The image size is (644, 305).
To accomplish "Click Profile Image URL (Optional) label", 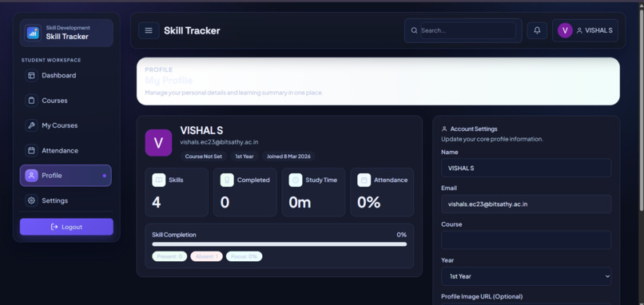I will point(482,296).
